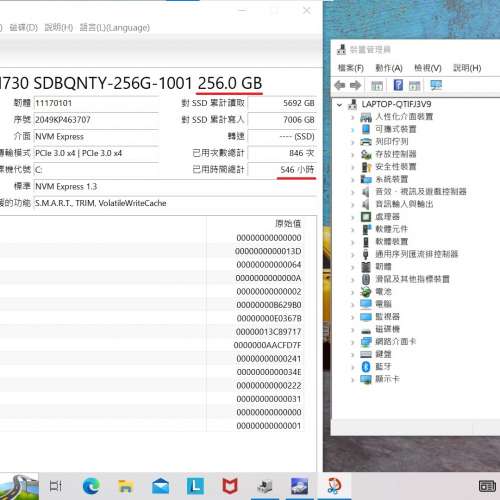500x500 pixels.
Task: Collapse LAPTOP-QTIFJ3V9 root node chevron
Action: coord(339,105)
